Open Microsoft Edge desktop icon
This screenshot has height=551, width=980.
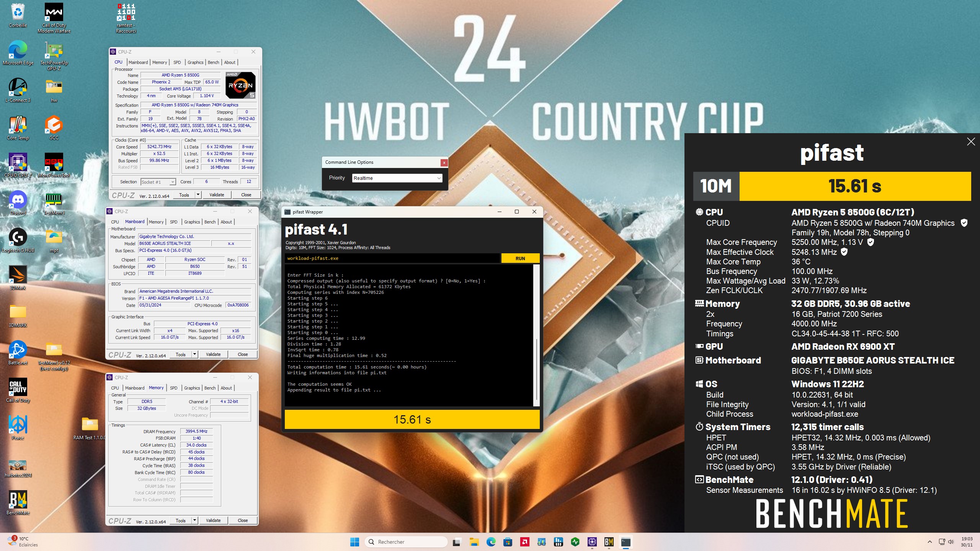[18, 53]
